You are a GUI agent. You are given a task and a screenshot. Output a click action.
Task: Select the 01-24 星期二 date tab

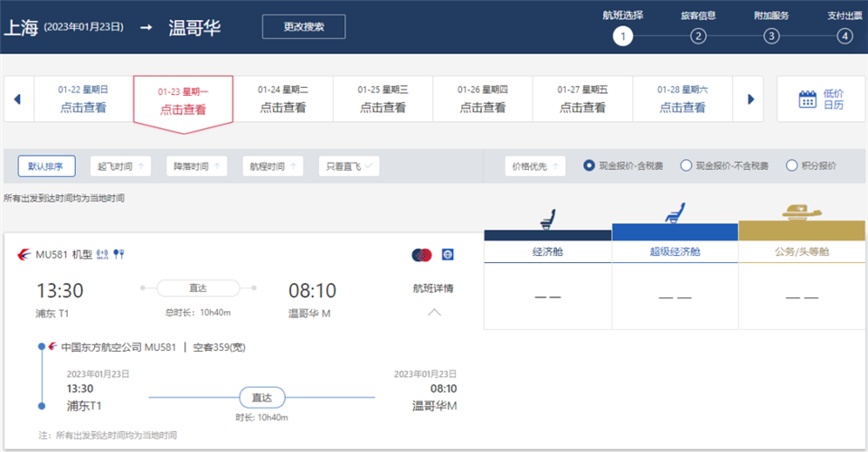coord(283,99)
